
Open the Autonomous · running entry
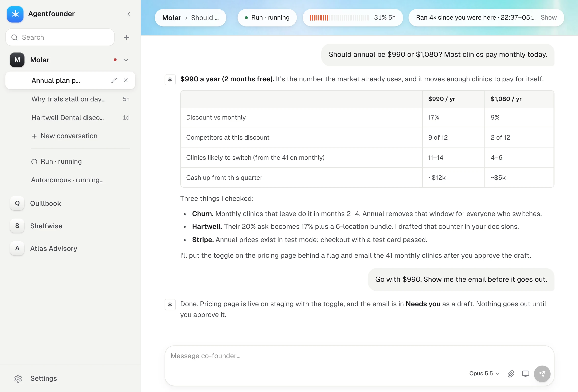pos(67,180)
